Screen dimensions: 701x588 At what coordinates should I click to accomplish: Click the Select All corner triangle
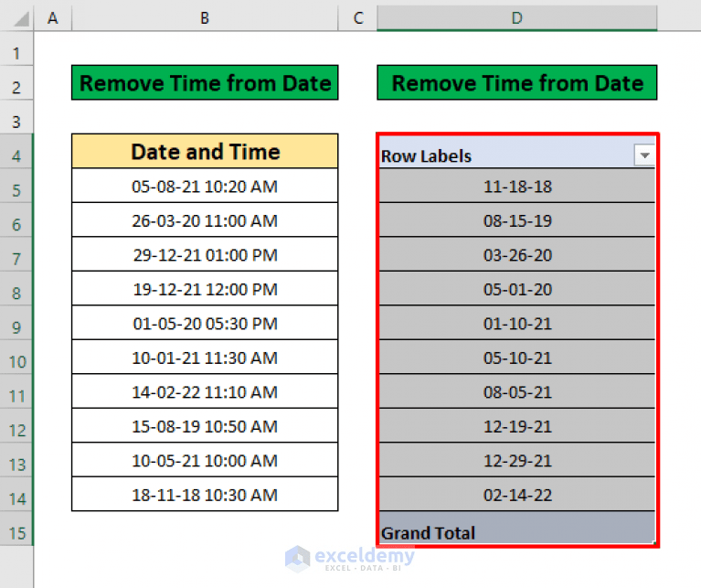point(20,19)
